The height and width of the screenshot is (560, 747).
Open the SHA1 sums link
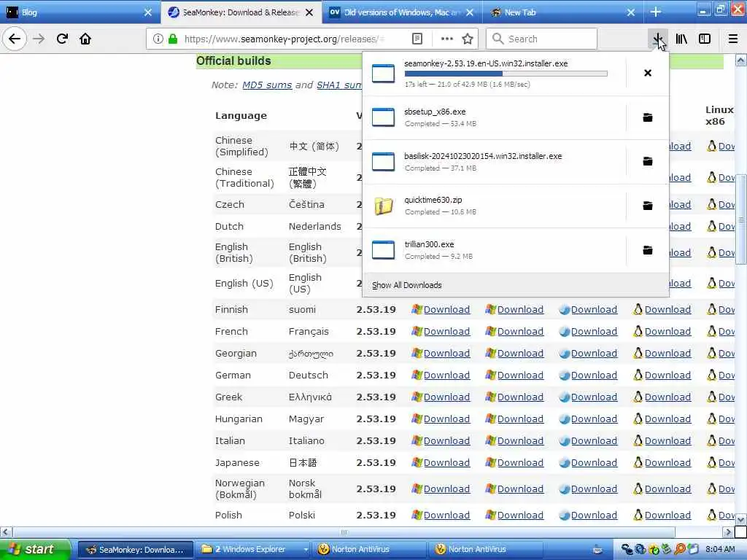coord(339,85)
